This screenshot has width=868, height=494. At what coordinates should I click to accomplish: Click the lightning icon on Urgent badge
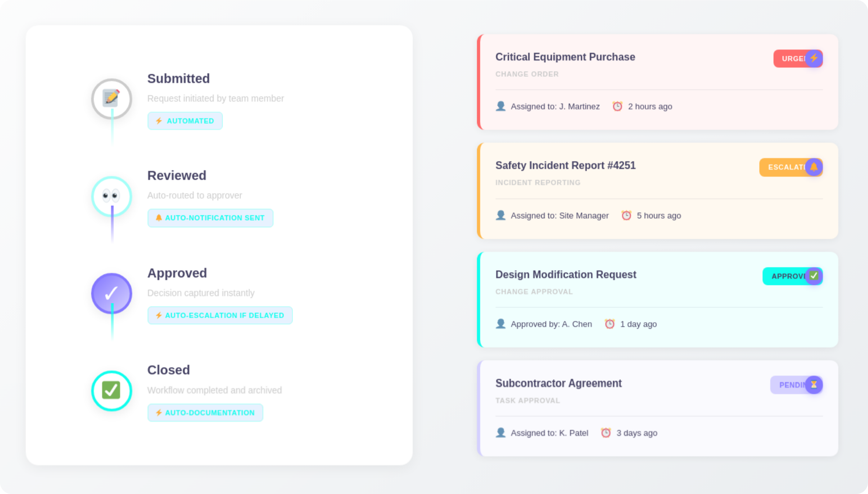[x=814, y=58]
